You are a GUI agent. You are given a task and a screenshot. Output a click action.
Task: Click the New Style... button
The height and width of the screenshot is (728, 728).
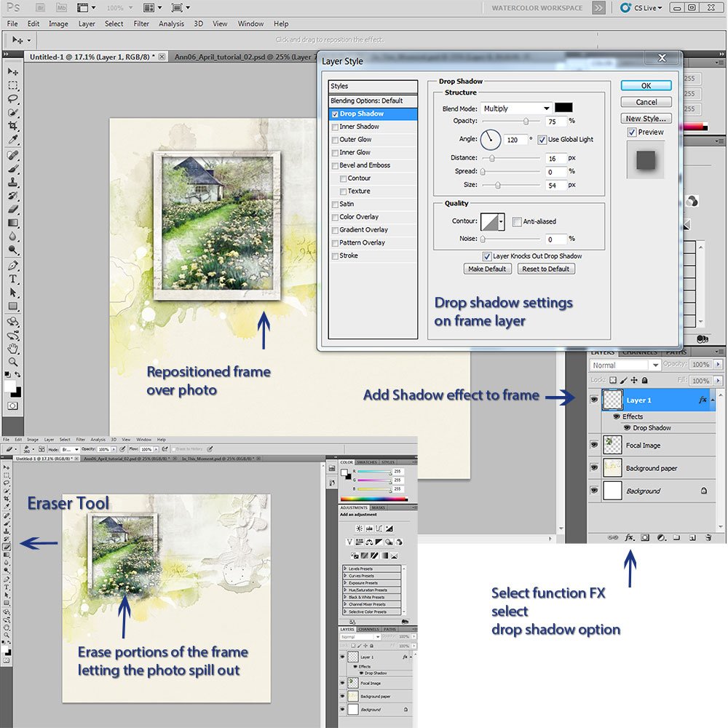pyautogui.click(x=646, y=119)
